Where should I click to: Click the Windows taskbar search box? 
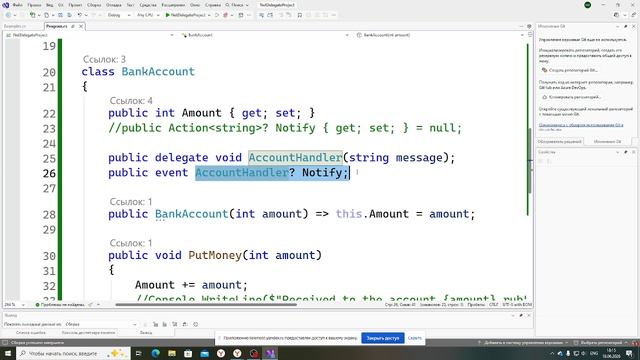coord(73,353)
